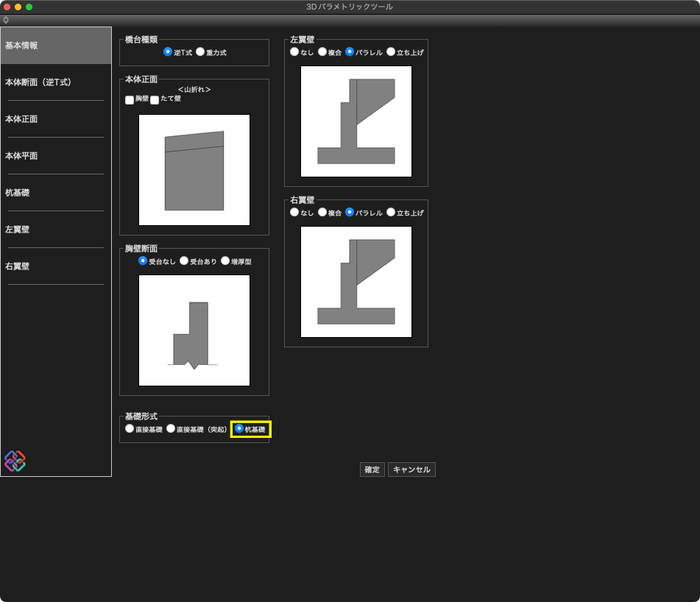This screenshot has height=602, width=700.
Task: Go to the 本体平面 tab
Action: coord(21,156)
